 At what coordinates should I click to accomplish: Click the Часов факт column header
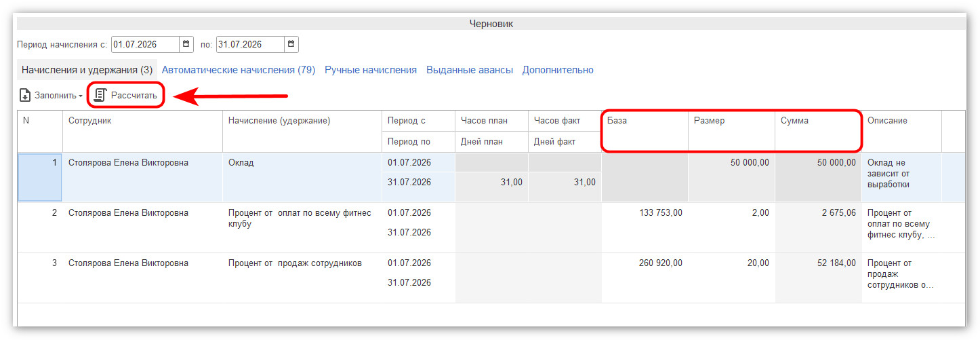[x=565, y=121]
